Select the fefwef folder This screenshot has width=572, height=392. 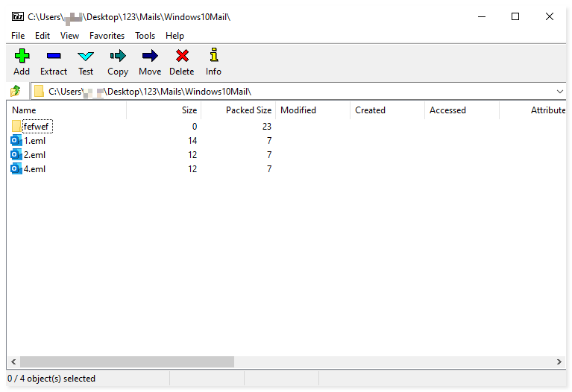37,127
